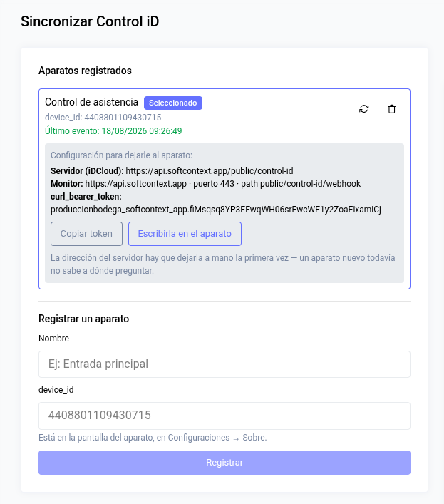This screenshot has height=504, width=444.
Task: Click the Seleccionado badge
Action: 173,103
